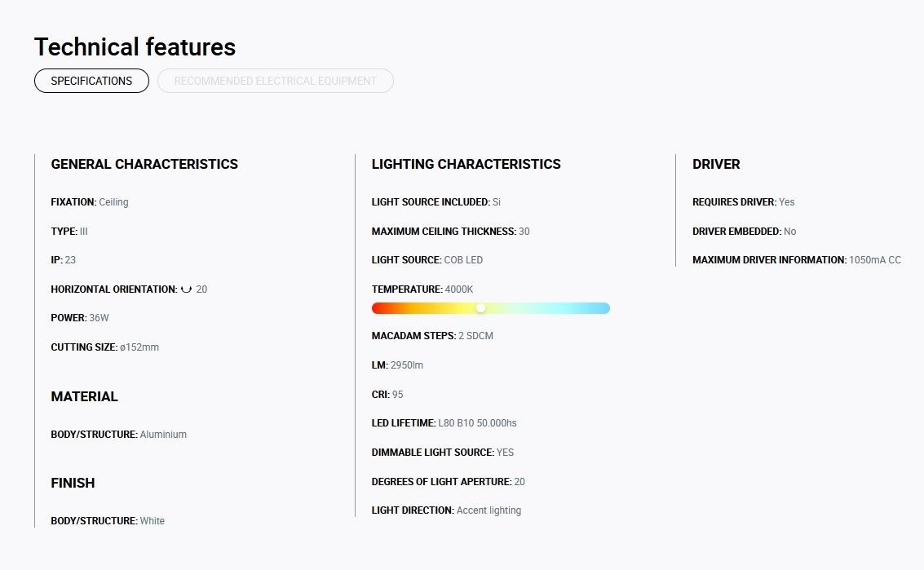This screenshot has width=924, height=570.
Task: Click the MACADAM STEPS 2 SDCM entry
Action: [x=432, y=336]
